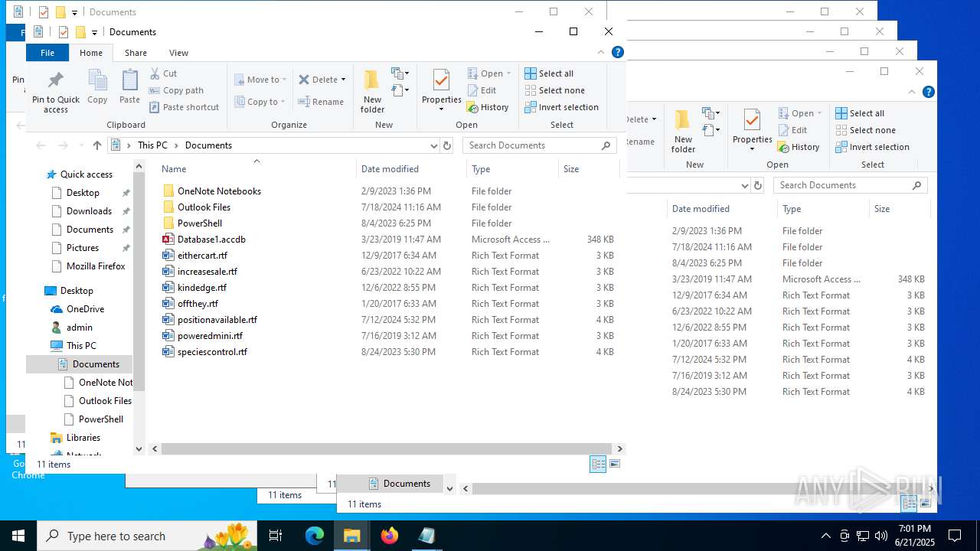Select speciescontrol.rtf file
The width and height of the screenshot is (980, 551).
click(x=212, y=352)
